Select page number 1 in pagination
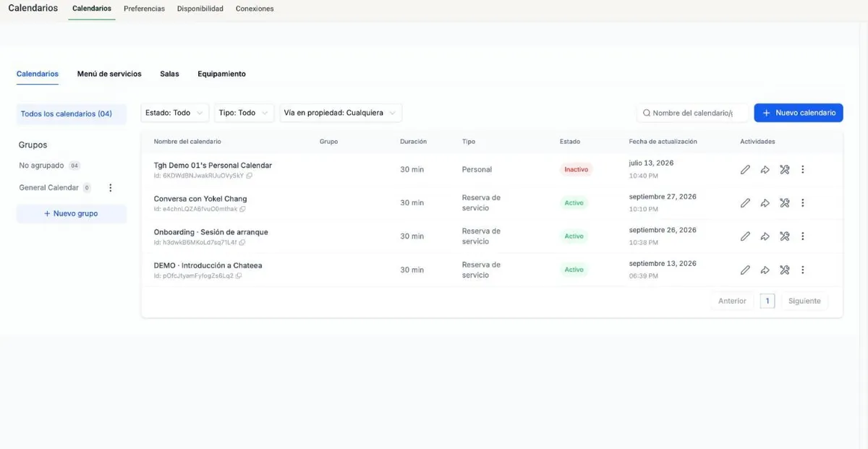Viewport: 868px width, 449px height. (767, 301)
